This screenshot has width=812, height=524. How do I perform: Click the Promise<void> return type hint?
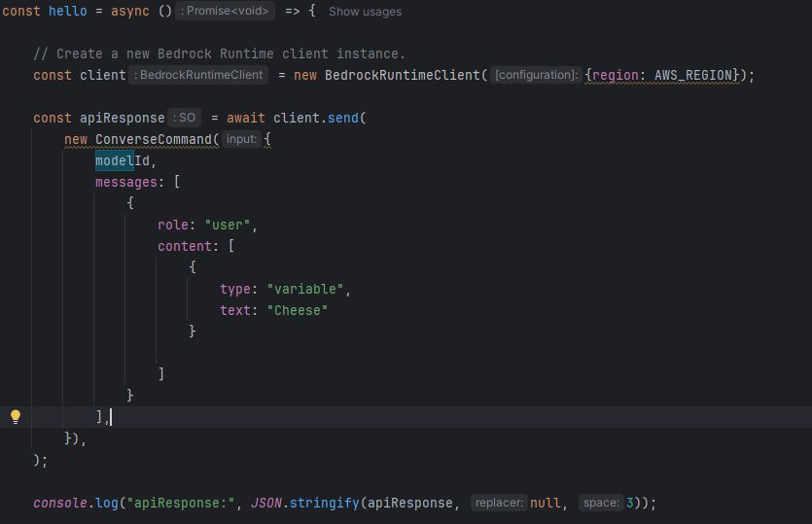[225, 11]
